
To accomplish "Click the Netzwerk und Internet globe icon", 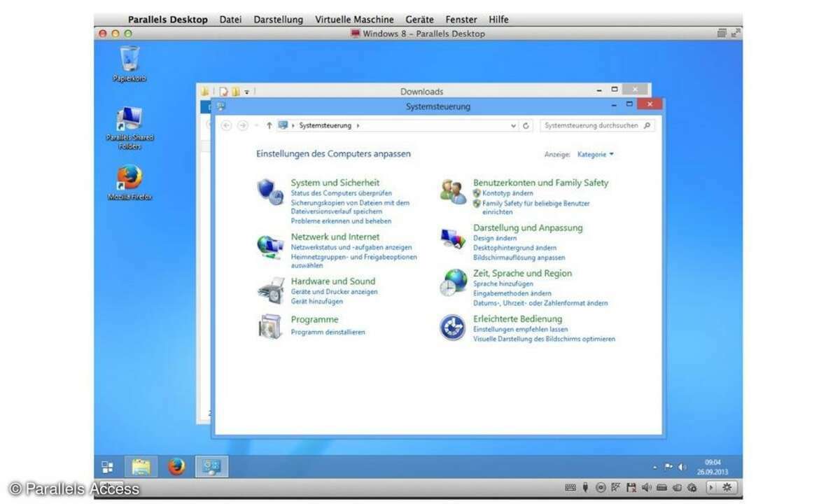I will 270,246.
